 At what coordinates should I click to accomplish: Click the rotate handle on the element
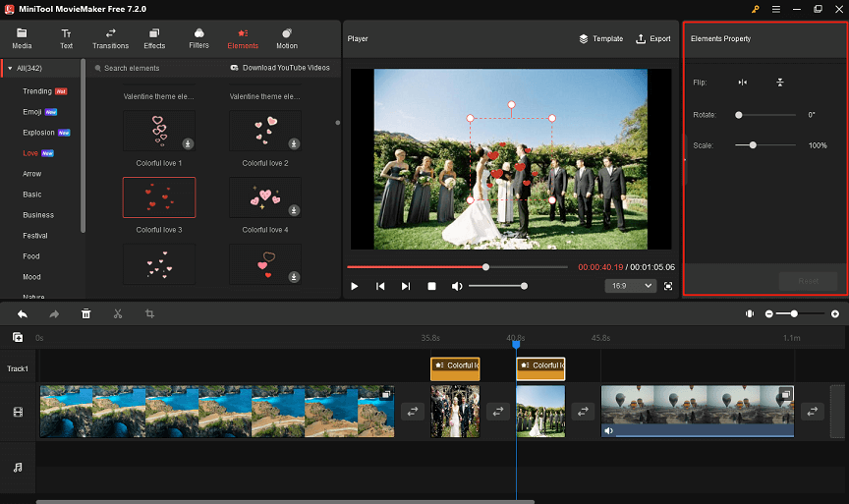point(511,104)
